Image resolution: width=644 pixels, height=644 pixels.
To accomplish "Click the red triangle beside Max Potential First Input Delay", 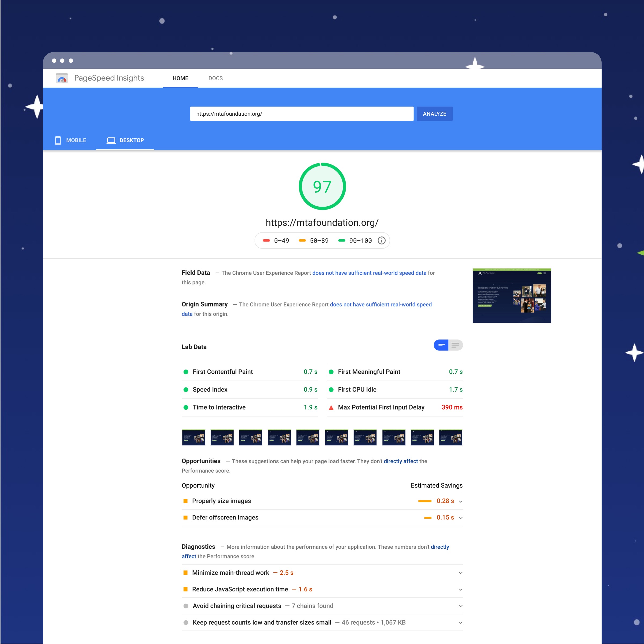I will (x=331, y=407).
